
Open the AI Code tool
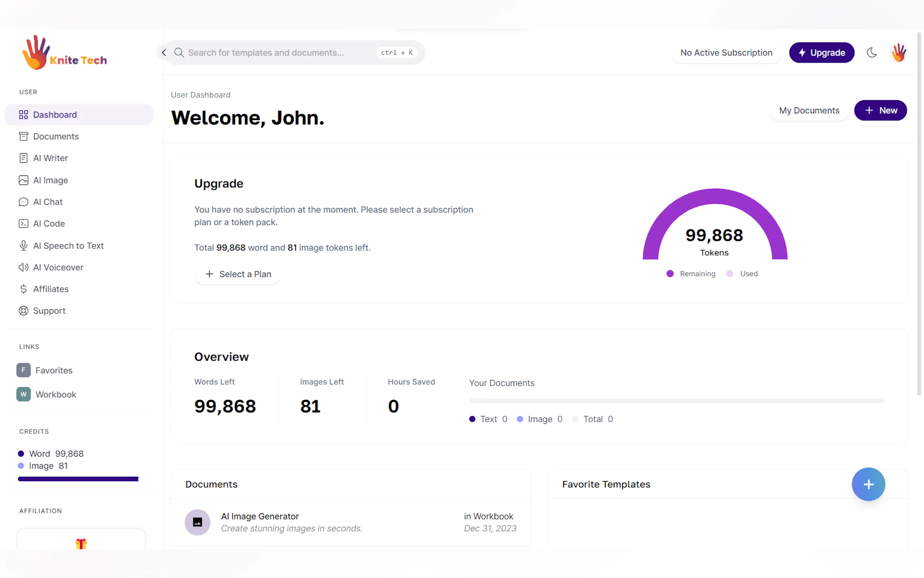tap(49, 223)
